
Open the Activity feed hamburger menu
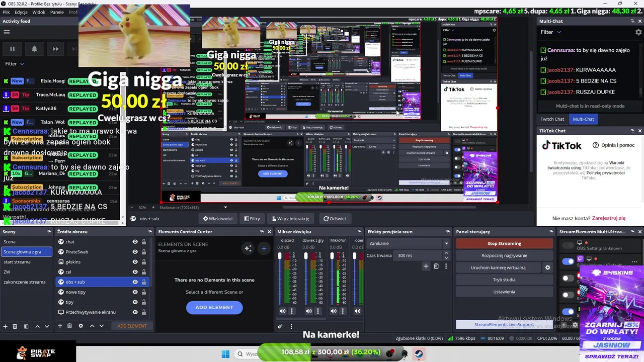7,32
